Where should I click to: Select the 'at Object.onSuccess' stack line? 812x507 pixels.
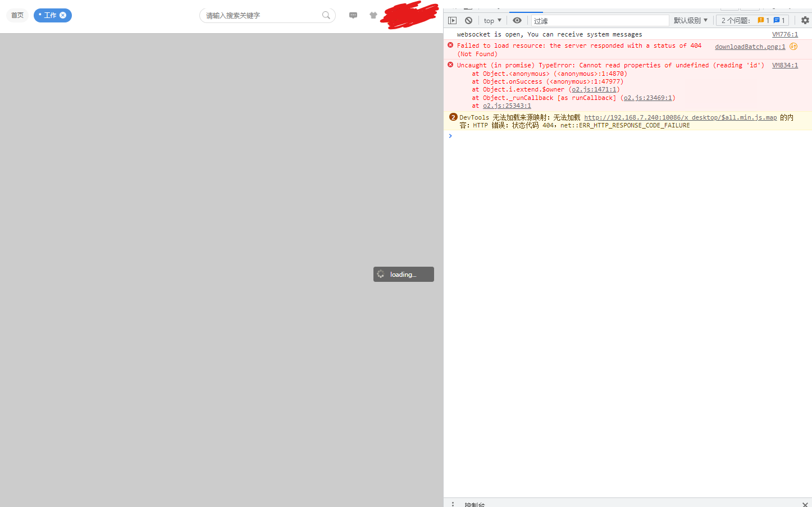click(x=548, y=81)
